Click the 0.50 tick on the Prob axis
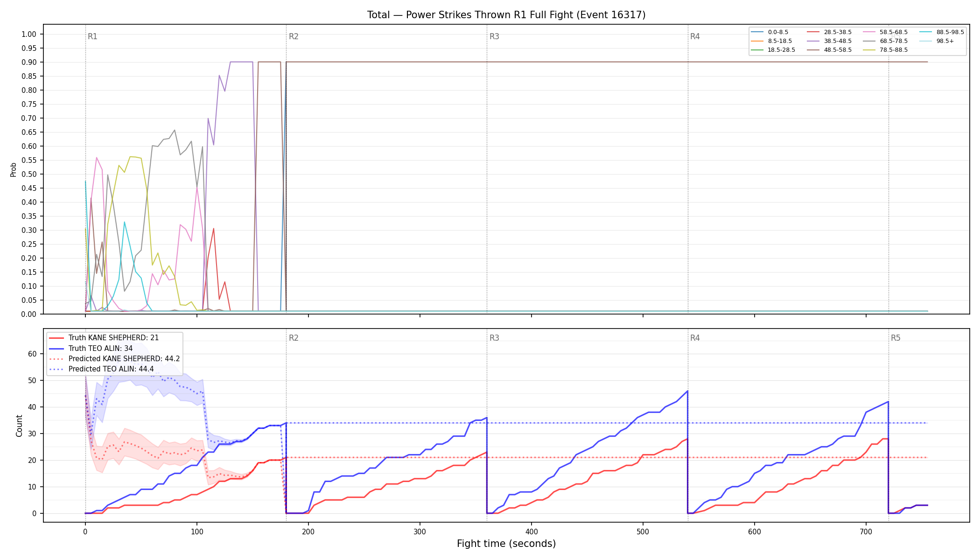The width and height of the screenshot is (980, 560). 29,174
